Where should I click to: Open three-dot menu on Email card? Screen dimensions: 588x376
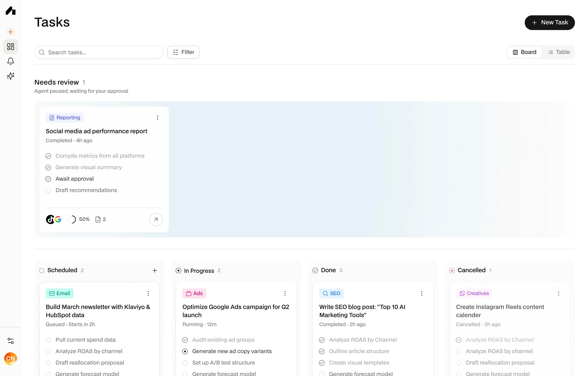(148, 293)
